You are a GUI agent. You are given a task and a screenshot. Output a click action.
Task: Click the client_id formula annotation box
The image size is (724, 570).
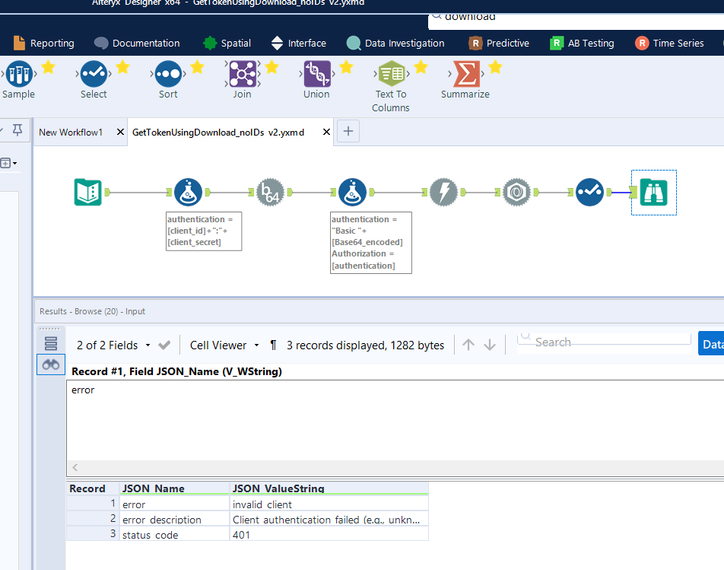click(204, 231)
